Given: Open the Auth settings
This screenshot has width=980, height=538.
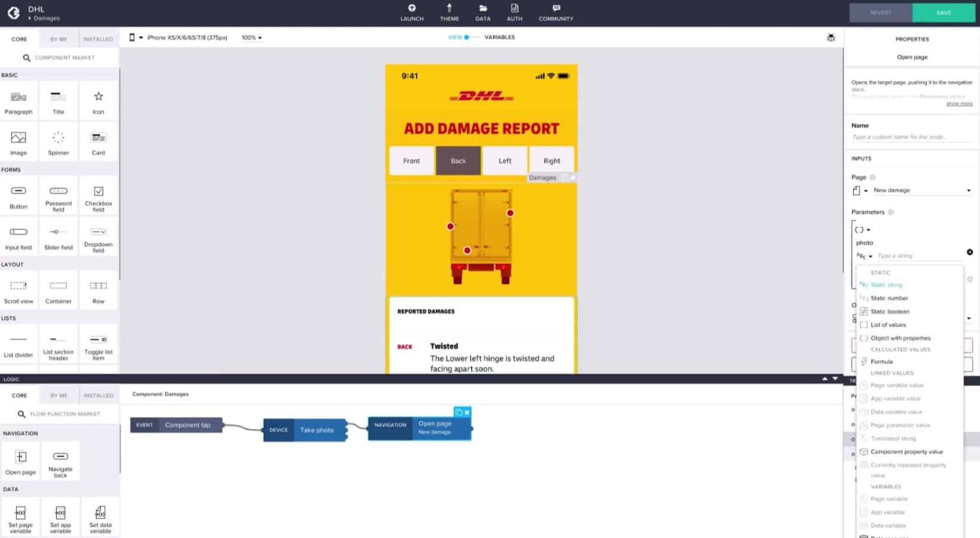Looking at the screenshot, I should click(514, 13).
